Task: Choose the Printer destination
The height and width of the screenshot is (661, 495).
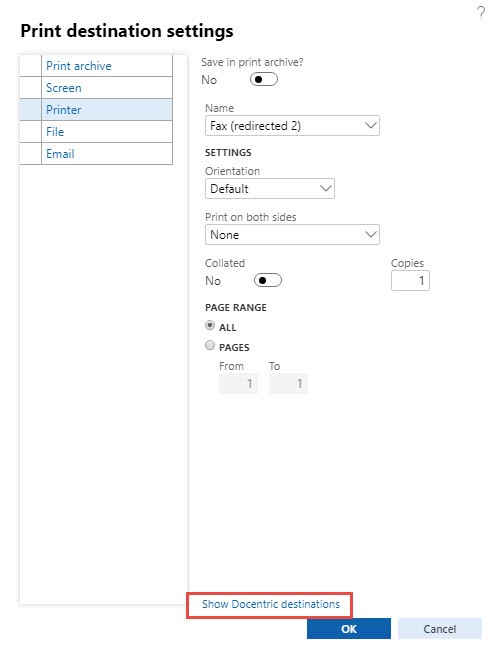Action: click(x=107, y=110)
